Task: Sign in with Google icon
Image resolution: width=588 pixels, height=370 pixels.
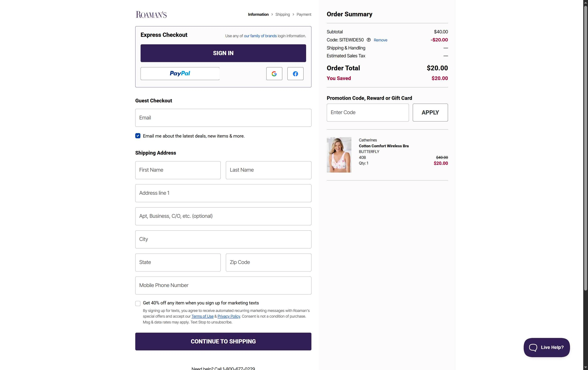Action: (274, 74)
